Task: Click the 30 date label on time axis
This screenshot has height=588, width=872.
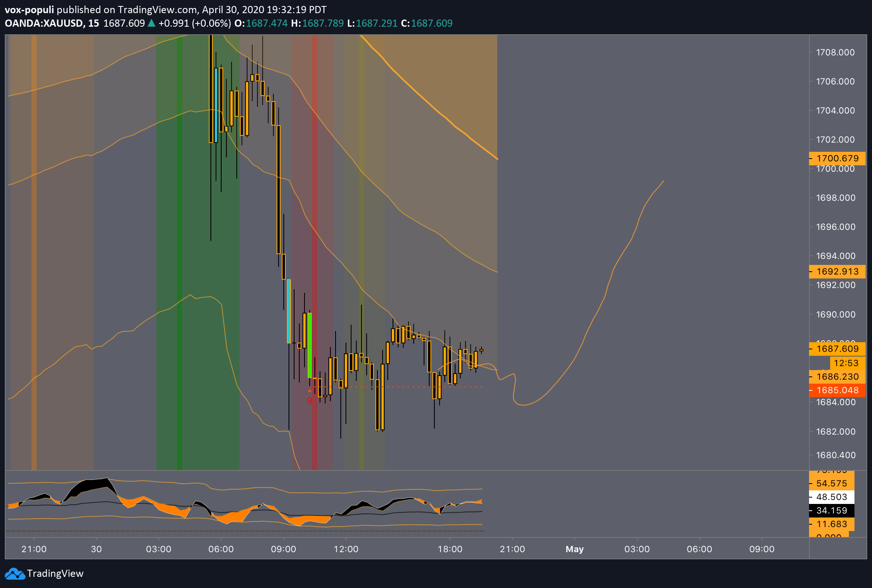Action: (x=96, y=549)
